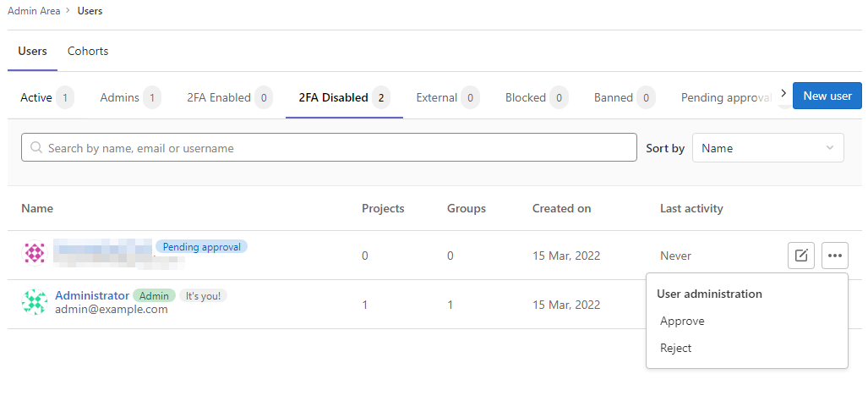Click the edit pencil icon for pending user
868x396 pixels.
801,256
